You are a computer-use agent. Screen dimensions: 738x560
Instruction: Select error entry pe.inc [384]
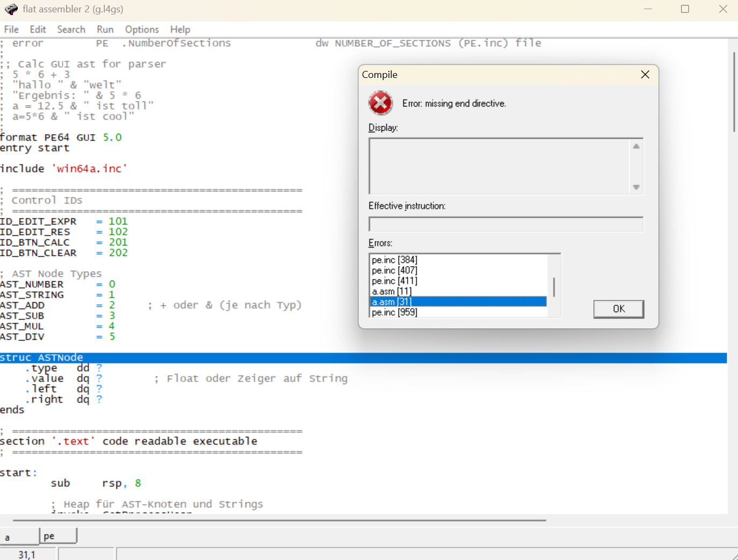394,260
